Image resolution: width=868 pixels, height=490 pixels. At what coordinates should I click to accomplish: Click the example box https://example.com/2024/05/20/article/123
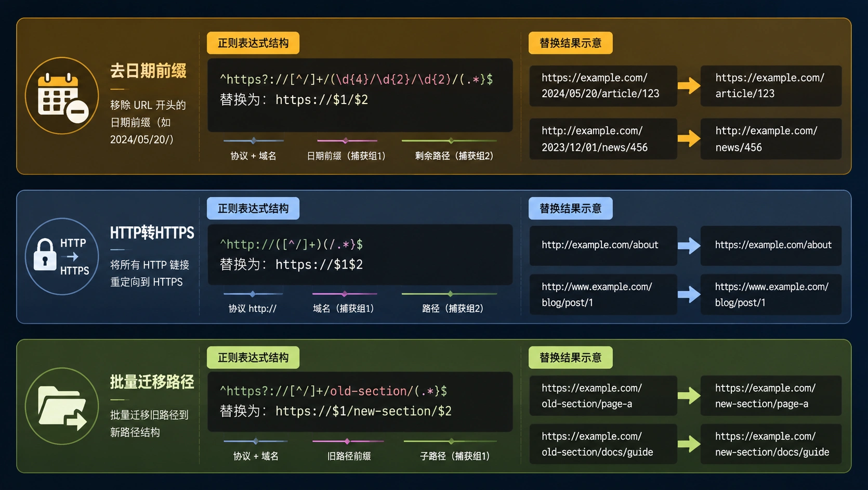pyautogui.click(x=603, y=86)
